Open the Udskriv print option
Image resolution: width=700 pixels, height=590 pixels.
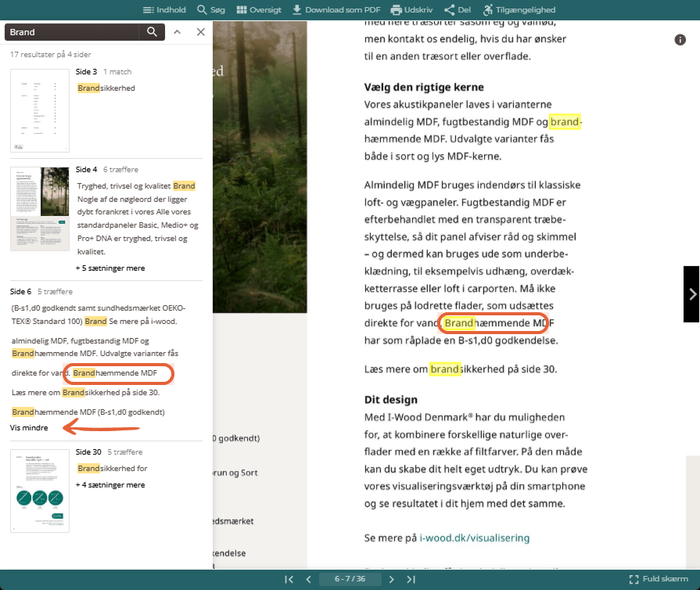[x=411, y=10]
